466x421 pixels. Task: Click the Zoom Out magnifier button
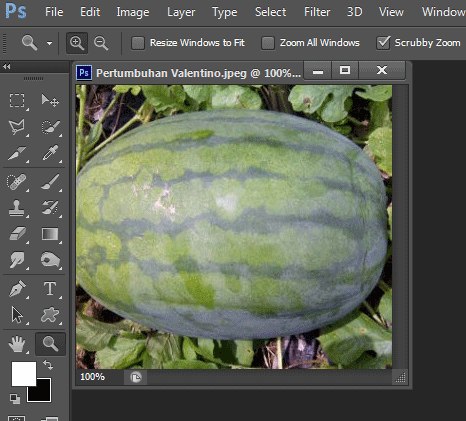[101, 43]
